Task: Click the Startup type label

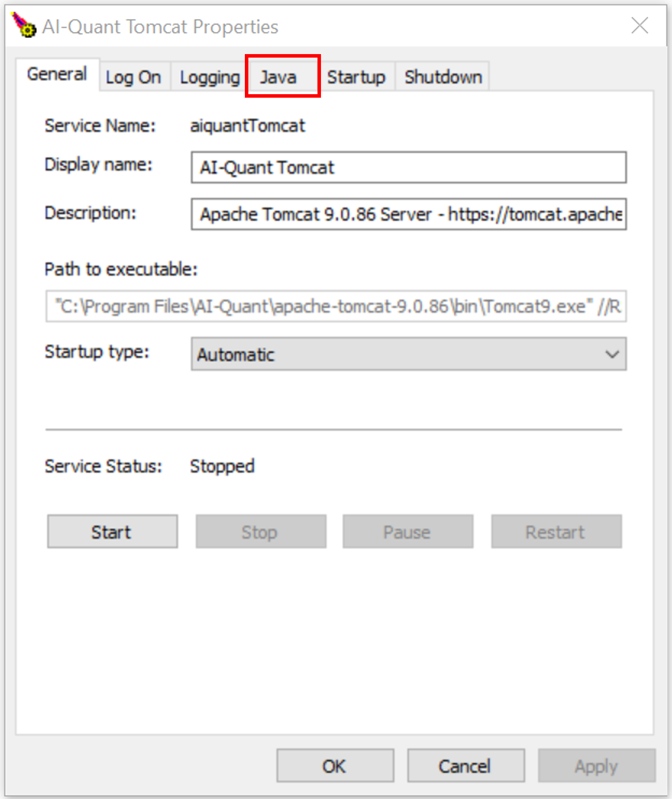Action: tap(97, 352)
